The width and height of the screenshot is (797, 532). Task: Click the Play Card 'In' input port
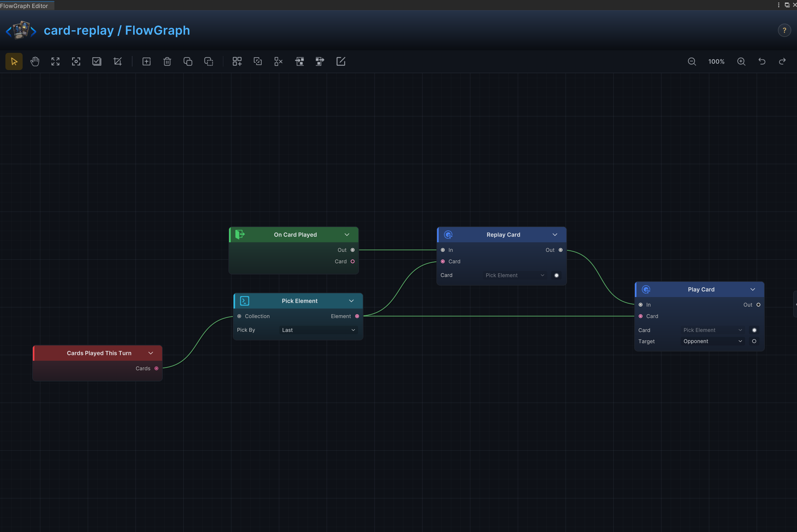point(641,305)
